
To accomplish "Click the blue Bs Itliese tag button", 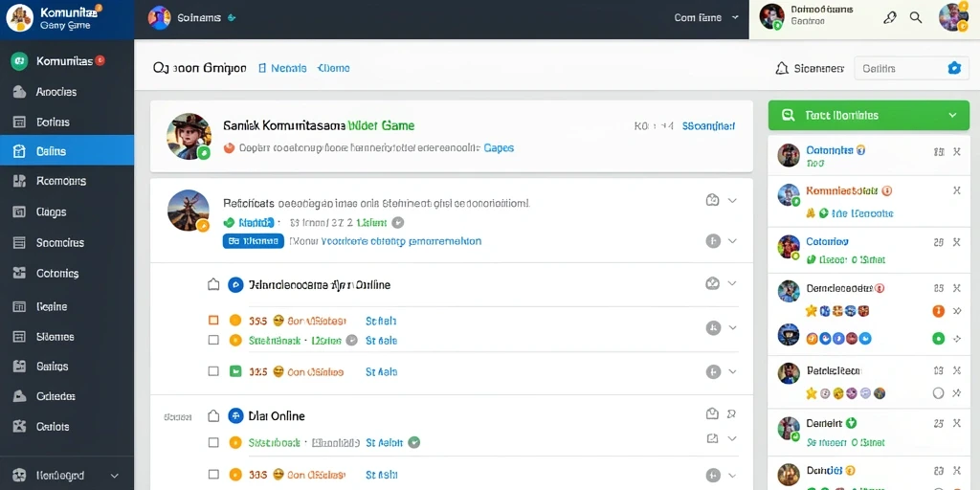I will click(253, 240).
